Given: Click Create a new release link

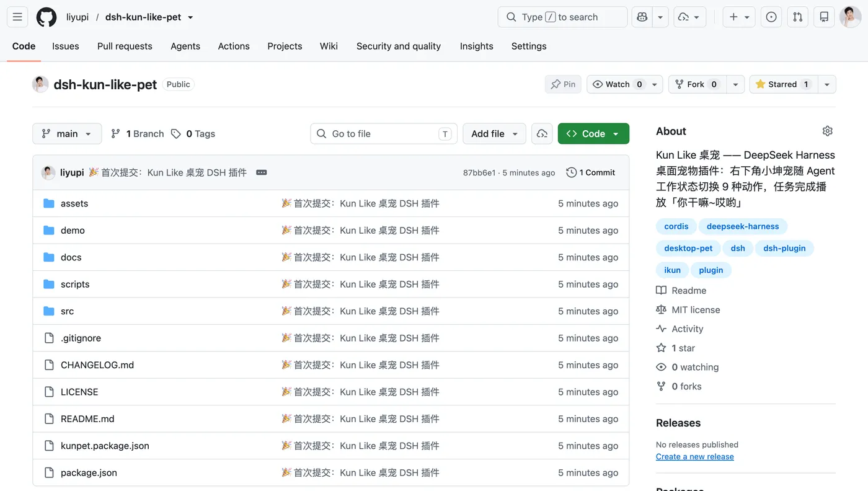Looking at the screenshot, I should click(x=695, y=457).
